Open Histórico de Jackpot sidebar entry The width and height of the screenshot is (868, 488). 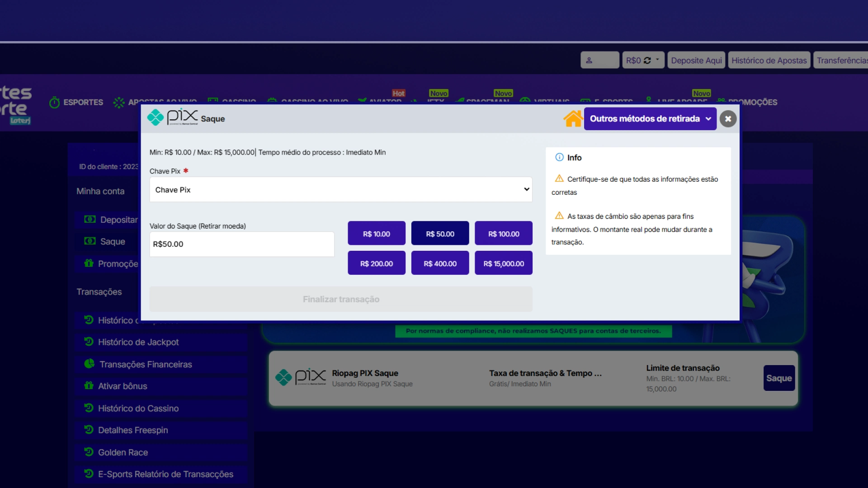click(x=161, y=342)
